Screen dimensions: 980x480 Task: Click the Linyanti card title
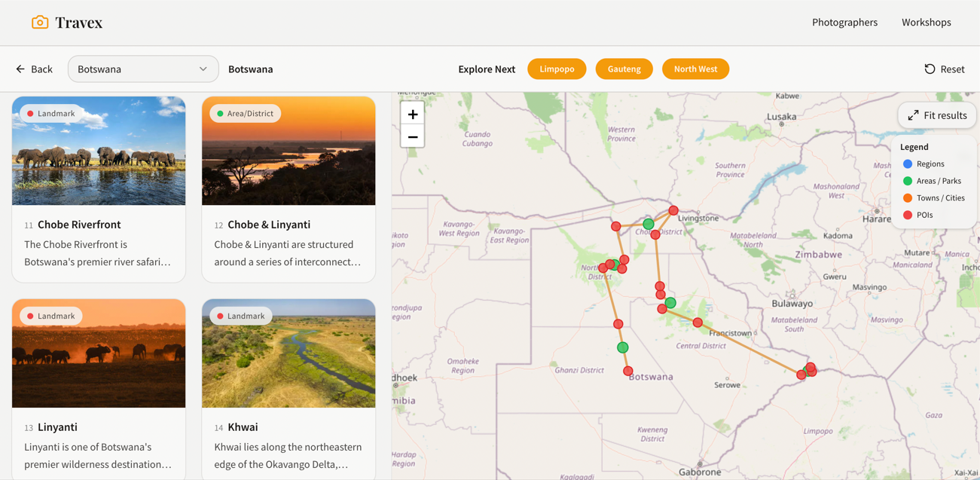57,427
